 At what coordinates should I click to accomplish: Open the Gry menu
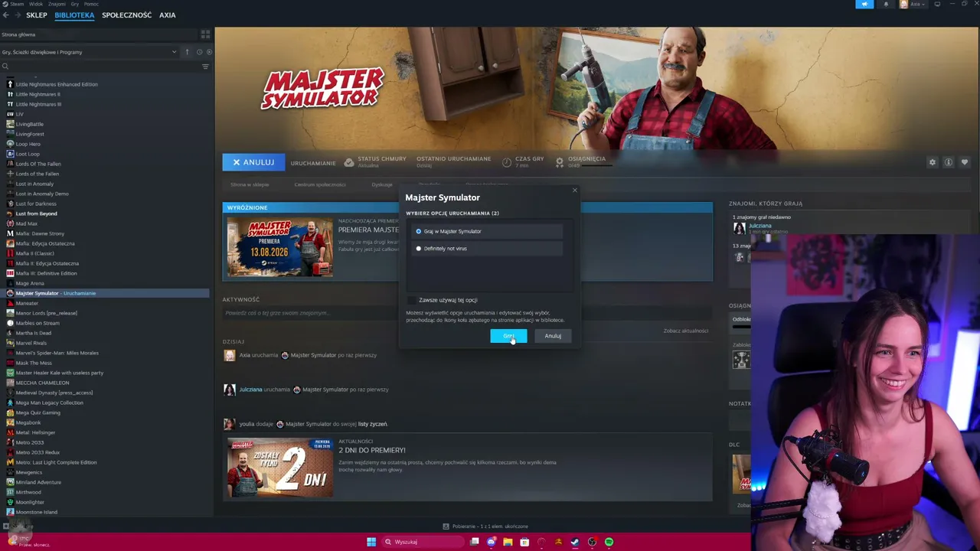[x=75, y=4]
